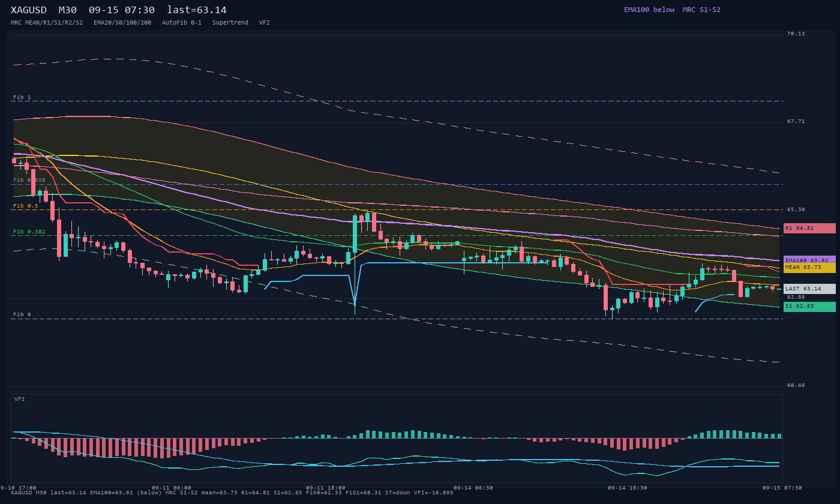840x504 pixels.
Task: Select the 'Fib 0.5' level label
Action: [26, 206]
